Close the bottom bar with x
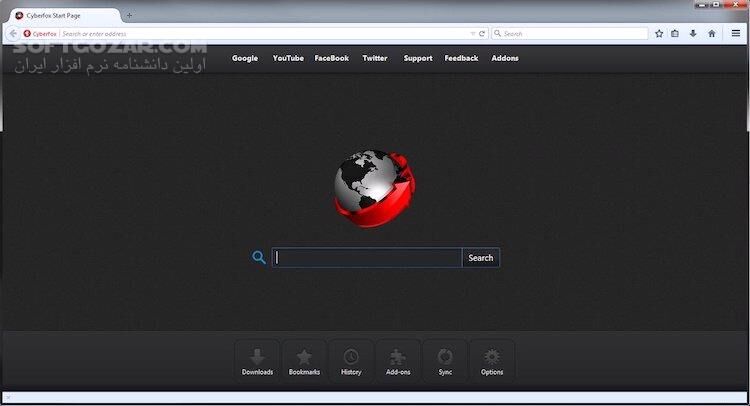 pyautogui.click(x=8, y=397)
